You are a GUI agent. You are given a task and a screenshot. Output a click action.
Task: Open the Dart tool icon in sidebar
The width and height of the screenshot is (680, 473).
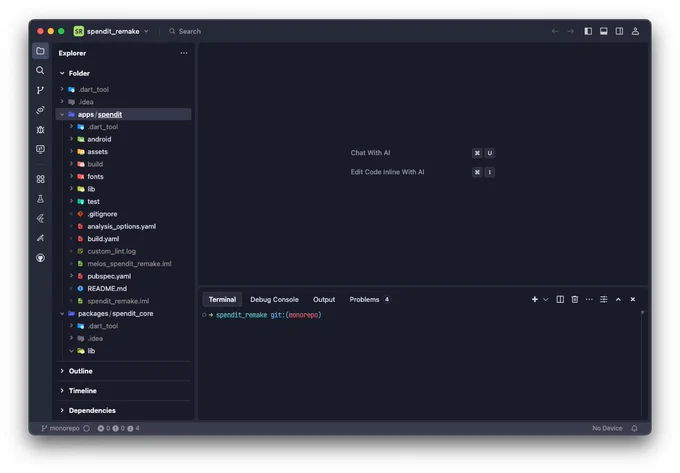(x=40, y=238)
